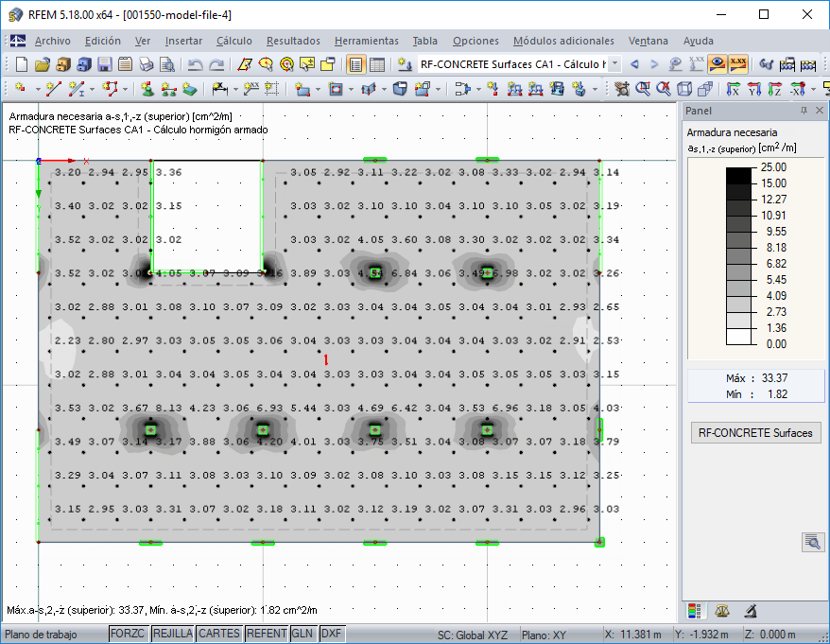Open factors balance tab in Panel
Viewport: 830px width, 644px height.
(x=722, y=611)
